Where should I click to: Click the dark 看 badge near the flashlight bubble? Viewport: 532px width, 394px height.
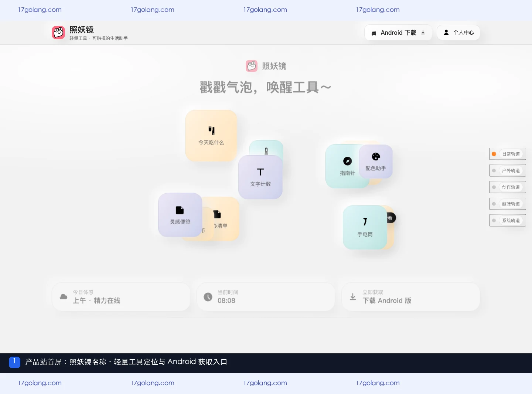tap(391, 218)
